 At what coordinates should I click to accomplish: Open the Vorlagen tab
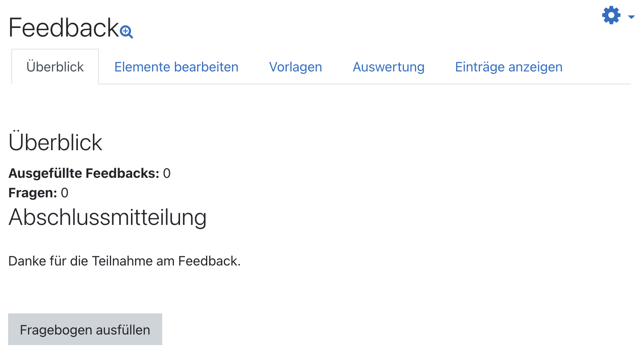[296, 67]
